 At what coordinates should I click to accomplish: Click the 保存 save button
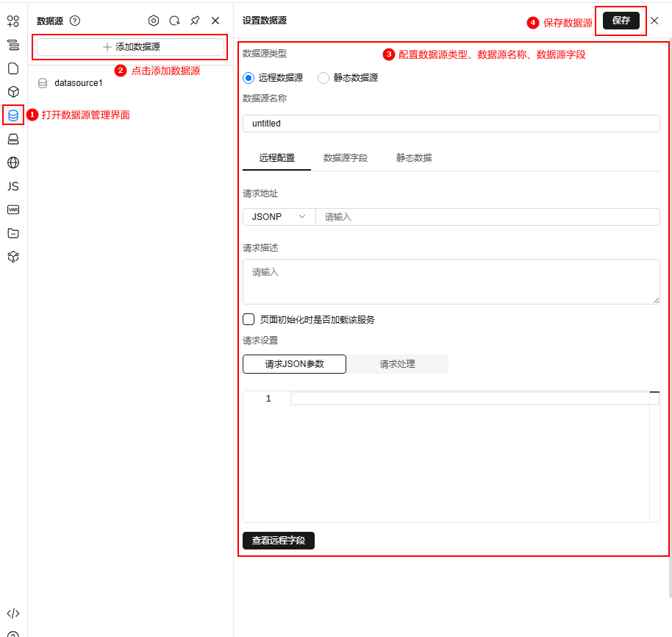click(x=621, y=21)
